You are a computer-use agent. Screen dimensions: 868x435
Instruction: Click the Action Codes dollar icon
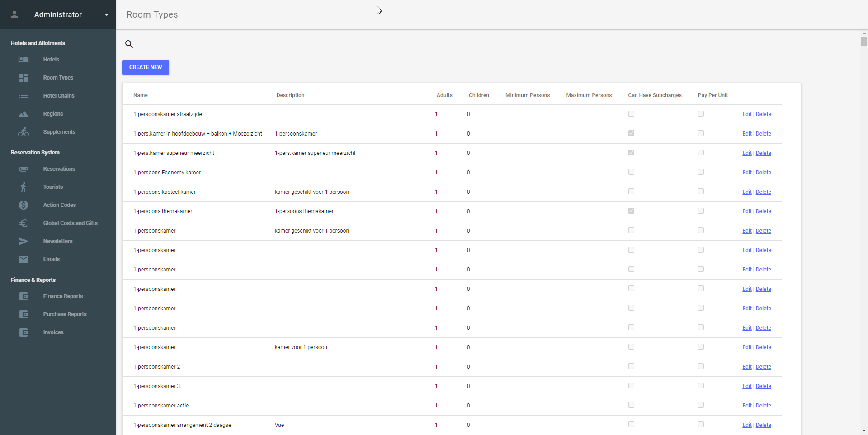(24, 205)
